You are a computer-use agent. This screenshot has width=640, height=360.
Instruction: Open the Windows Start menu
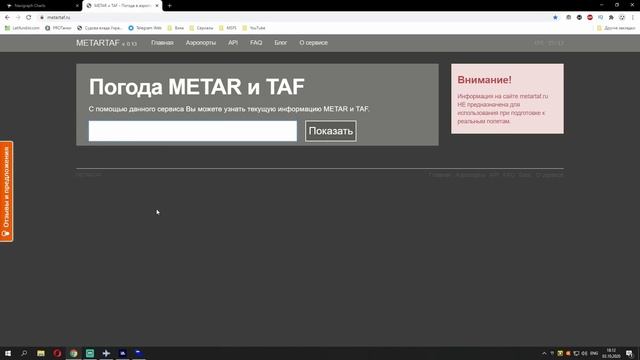[x=8, y=353]
